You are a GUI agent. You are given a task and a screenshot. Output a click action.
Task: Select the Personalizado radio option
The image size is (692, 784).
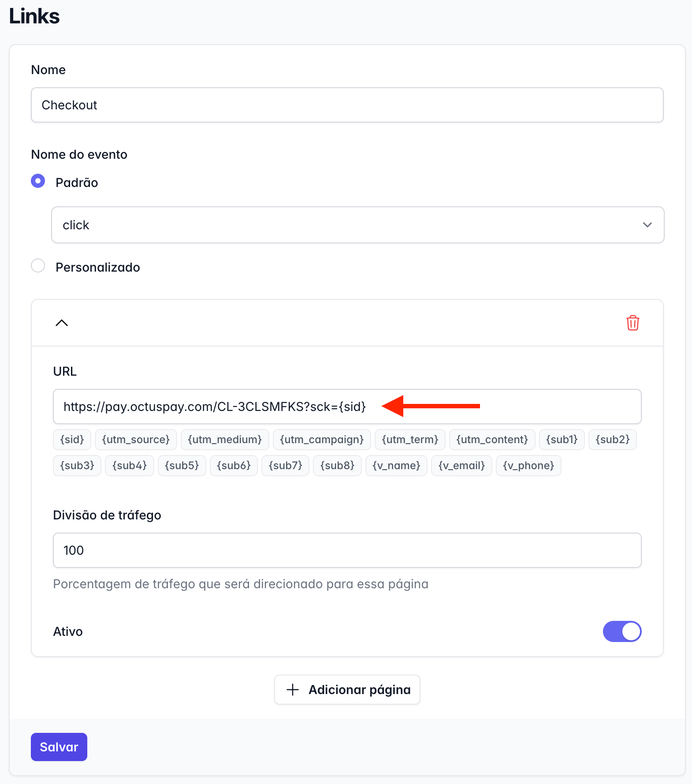tap(38, 265)
